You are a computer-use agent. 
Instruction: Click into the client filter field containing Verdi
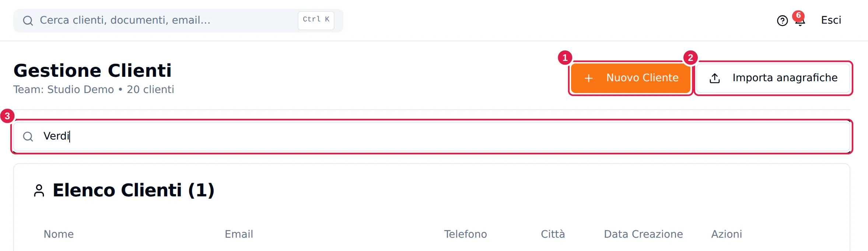(x=432, y=137)
